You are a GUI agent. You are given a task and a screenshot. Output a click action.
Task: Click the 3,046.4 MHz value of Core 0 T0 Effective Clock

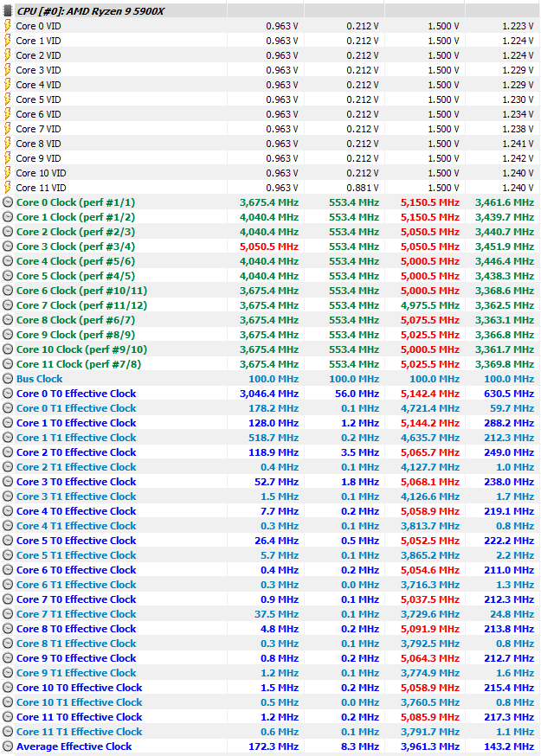click(269, 394)
